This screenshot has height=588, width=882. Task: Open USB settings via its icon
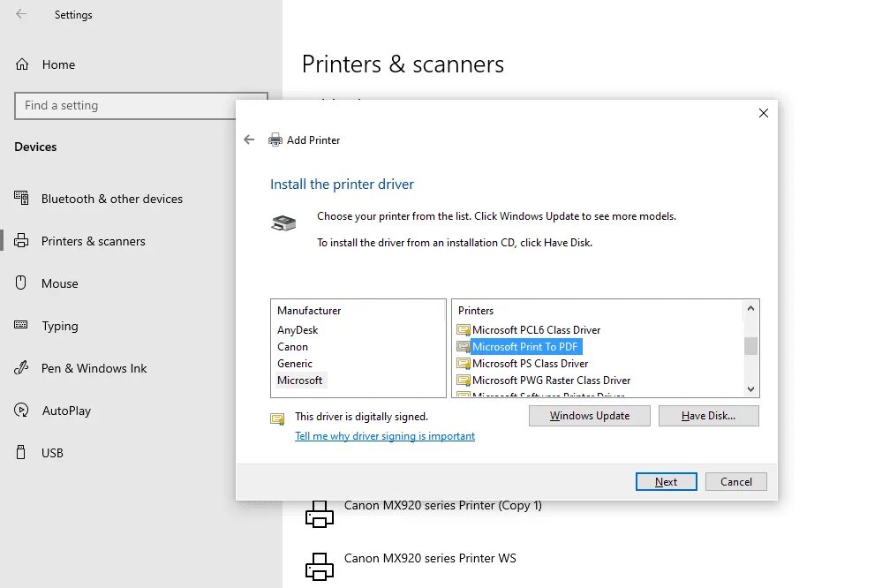pos(21,452)
